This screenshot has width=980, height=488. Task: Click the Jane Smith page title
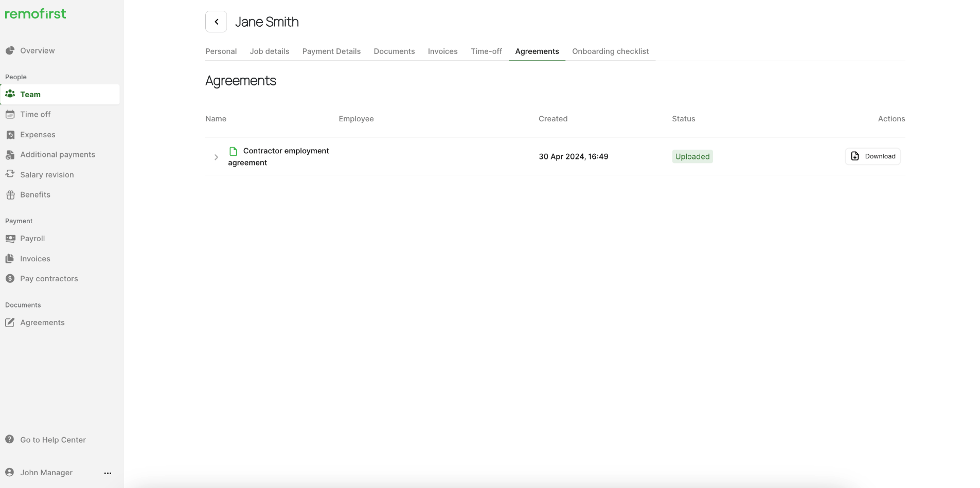pos(267,22)
